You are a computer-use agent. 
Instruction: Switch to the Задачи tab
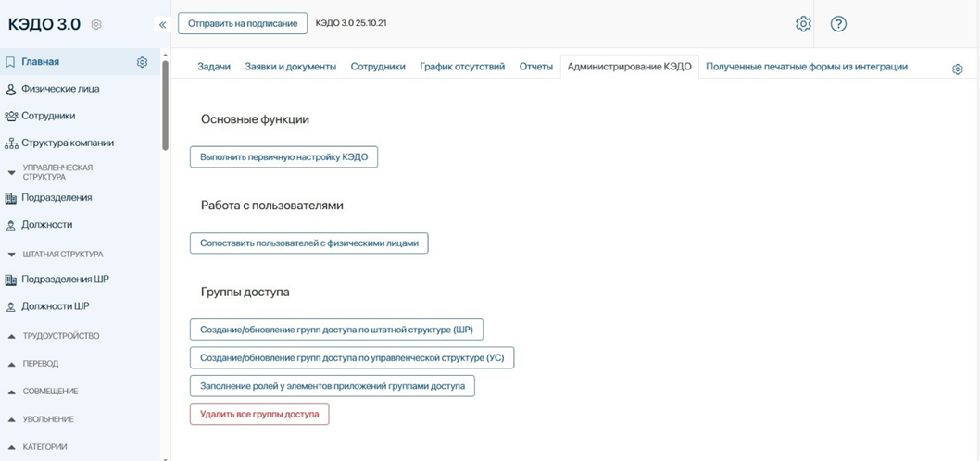click(x=213, y=67)
